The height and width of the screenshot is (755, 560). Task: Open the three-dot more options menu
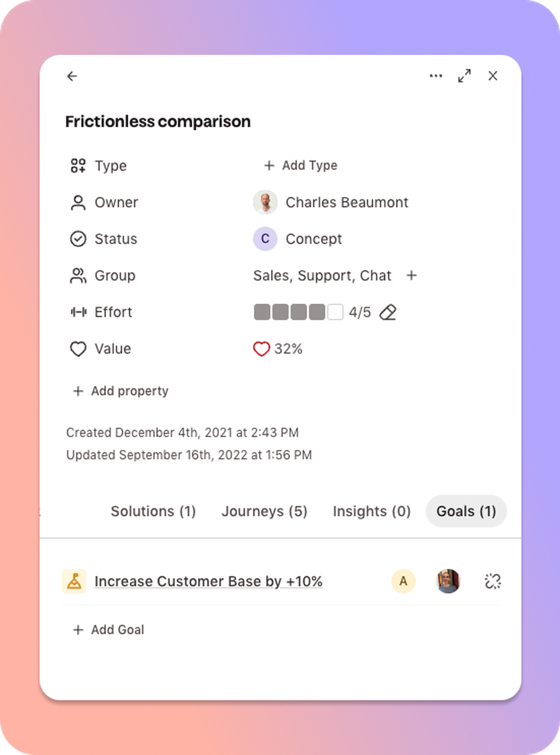point(436,76)
